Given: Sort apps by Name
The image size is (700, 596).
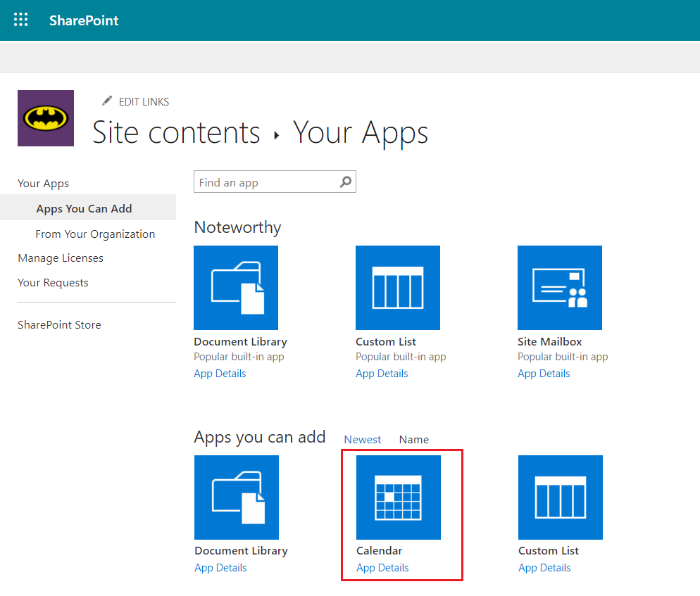Looking at the screenshot, I should (414, 439).
